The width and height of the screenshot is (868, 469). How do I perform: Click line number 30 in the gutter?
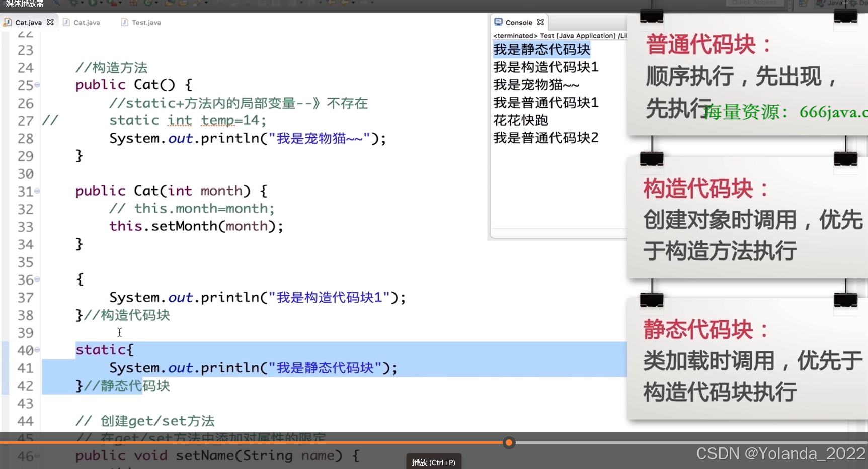(x=25, y=174)
